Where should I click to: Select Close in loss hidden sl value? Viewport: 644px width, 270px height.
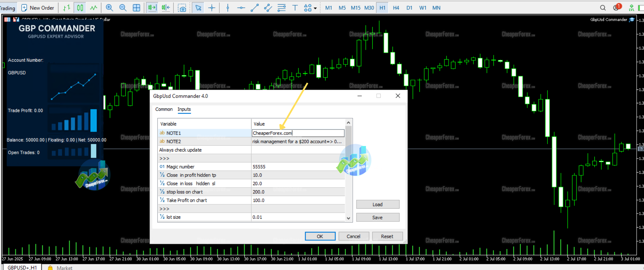[298, 183]
